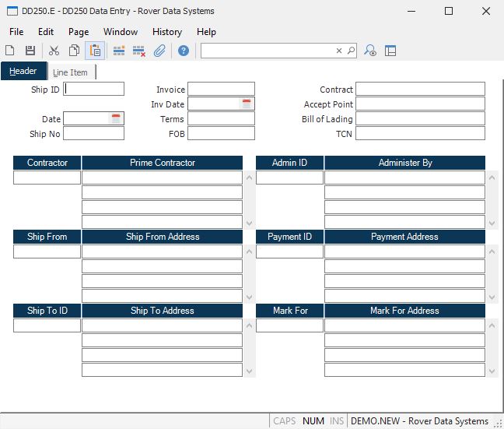Click the Paste clipboard icon

pyautogui.click(x=95, y=51)
